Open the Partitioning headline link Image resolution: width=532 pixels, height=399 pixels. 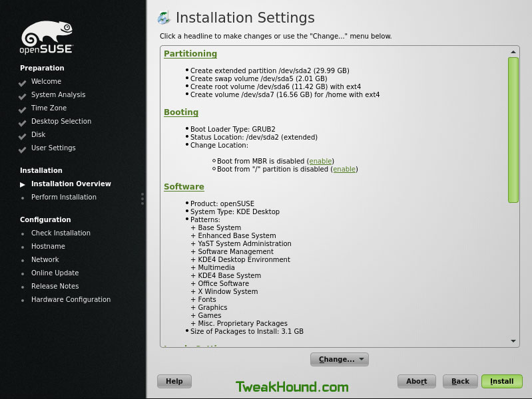(190, 54)
